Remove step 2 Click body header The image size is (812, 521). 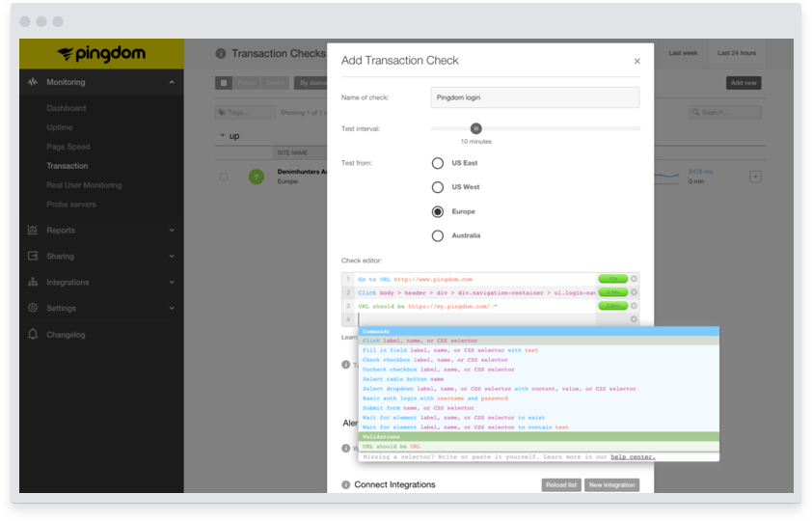pos(634,292)
